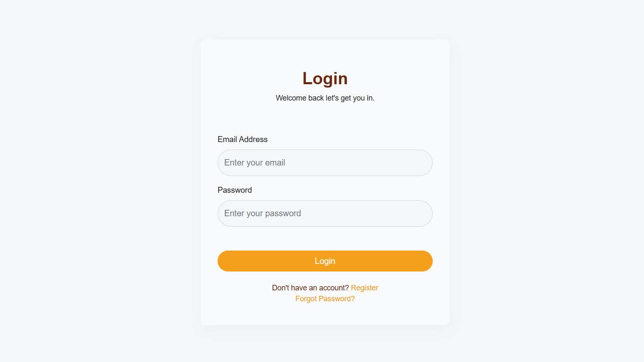Select the "Enter your email" placeholder box
The image size is (644, 362).
(325, 163)
